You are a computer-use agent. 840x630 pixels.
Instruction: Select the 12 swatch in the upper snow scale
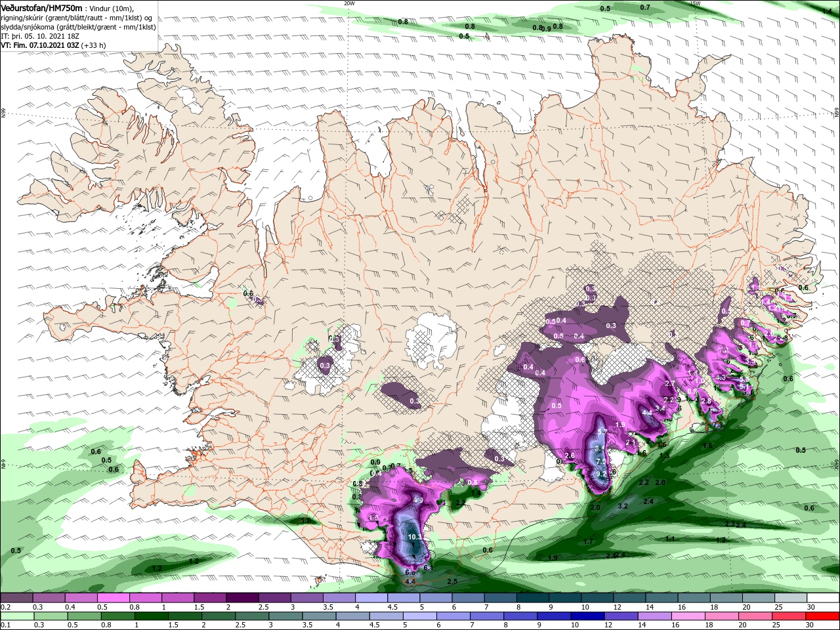(629, 598)
